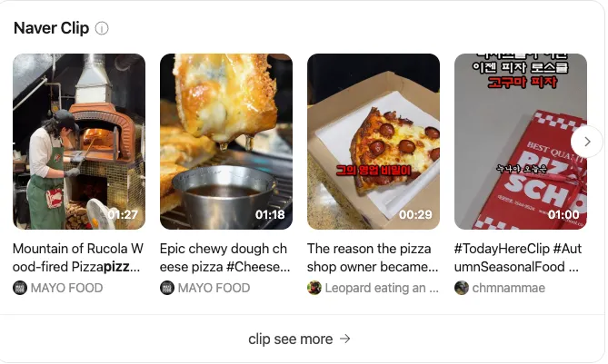Open '#TodayHereClip #AutumnSeasonalFood' title
The width and height of the screenshot is (608, 364).
click(x=518, y=258)
